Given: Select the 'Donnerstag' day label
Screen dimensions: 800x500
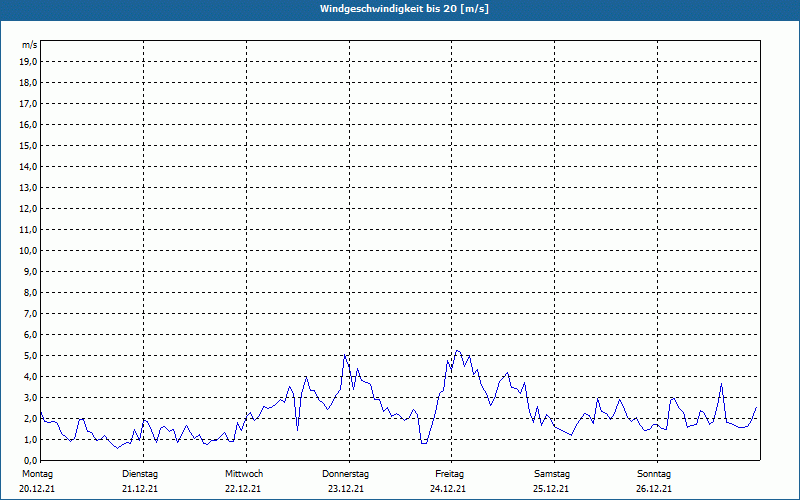Looking at the screenshot, I should (x=346, y=474).
